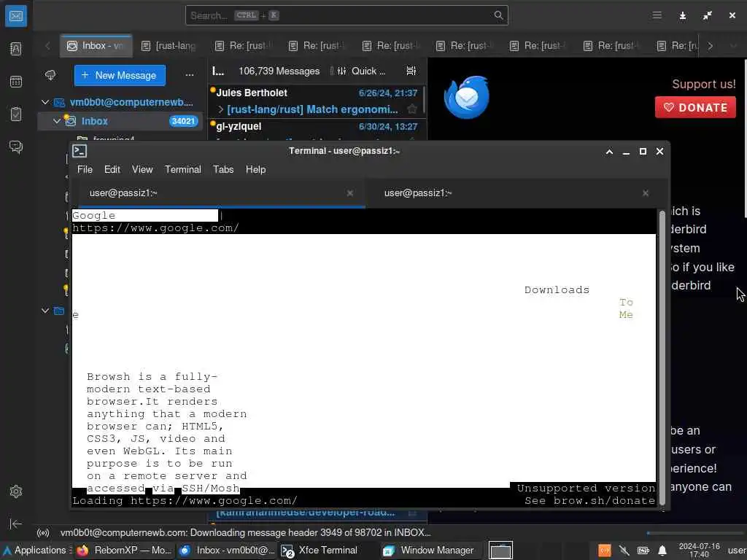Open the Chat space icon
747x560 pixels.
click(16, 147)
